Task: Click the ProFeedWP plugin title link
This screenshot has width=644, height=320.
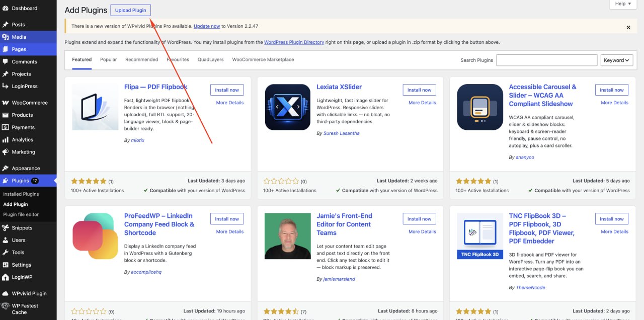Action: click(159, 224)
